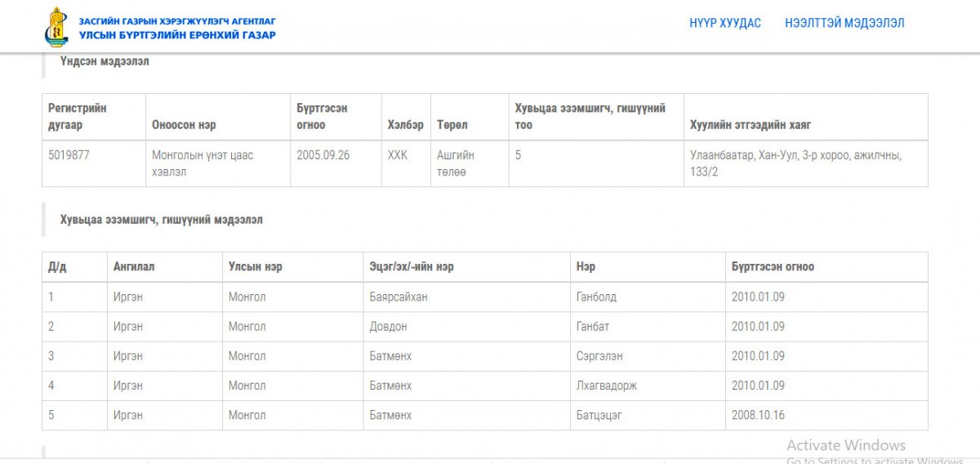The height and width of the screenshot is (464, 980).
Task: Select shareholder name Ганболд
Action: 596,297
